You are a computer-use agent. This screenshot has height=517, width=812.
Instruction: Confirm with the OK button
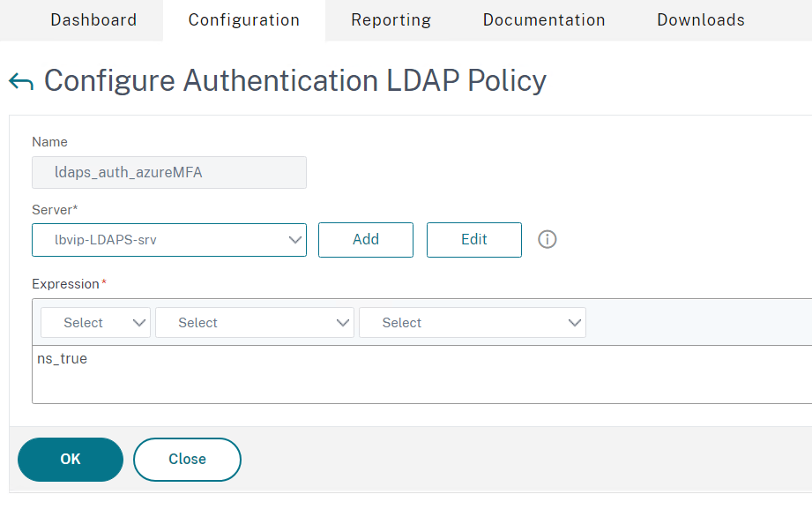71,460
